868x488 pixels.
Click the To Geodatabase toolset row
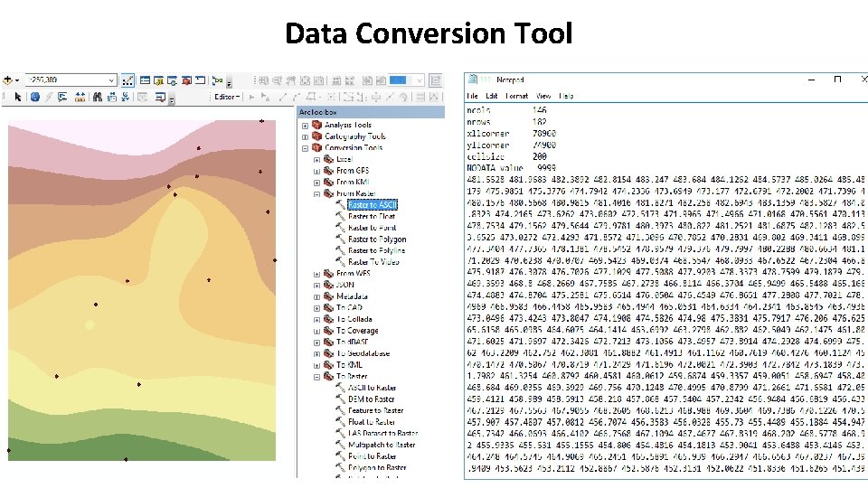click(363, 353)
